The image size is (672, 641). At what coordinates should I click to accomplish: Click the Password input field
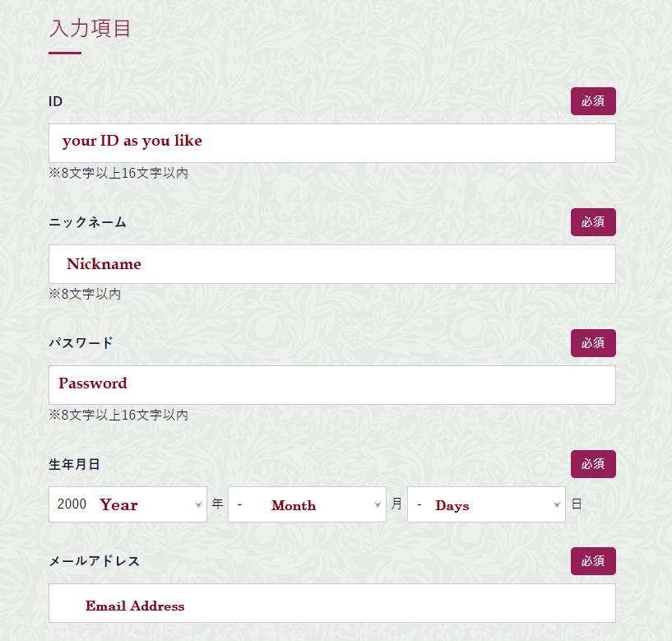pyautogui.click(x=332, y=385)
